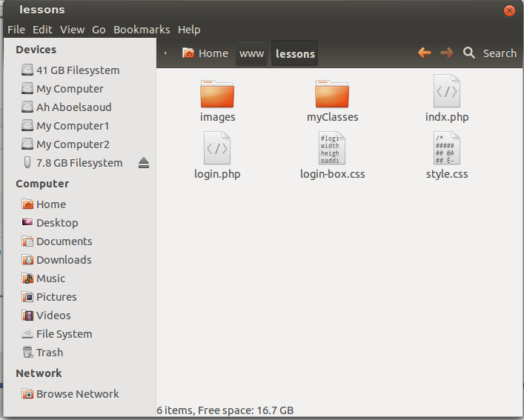Click the back arrow navigation icon
The width and height of the screenshot is (524, 420).
[x=425, y=53]
